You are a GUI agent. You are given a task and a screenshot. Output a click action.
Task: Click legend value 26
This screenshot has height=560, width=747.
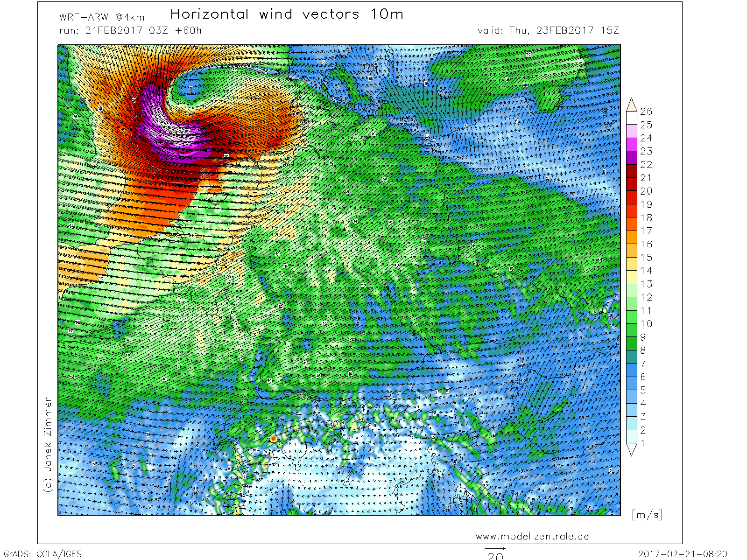[646, 111]
